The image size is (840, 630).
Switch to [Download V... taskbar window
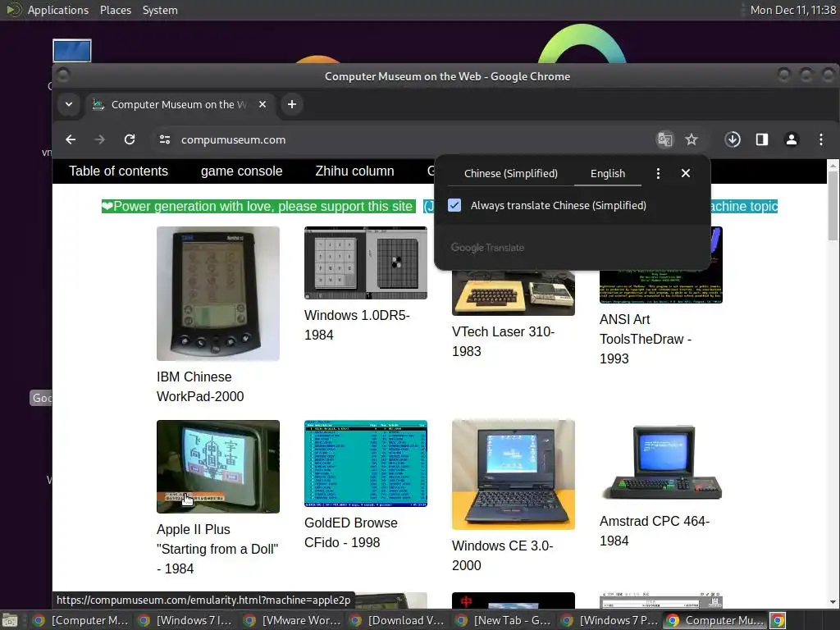pyautogui.click(x=398, y=620)
